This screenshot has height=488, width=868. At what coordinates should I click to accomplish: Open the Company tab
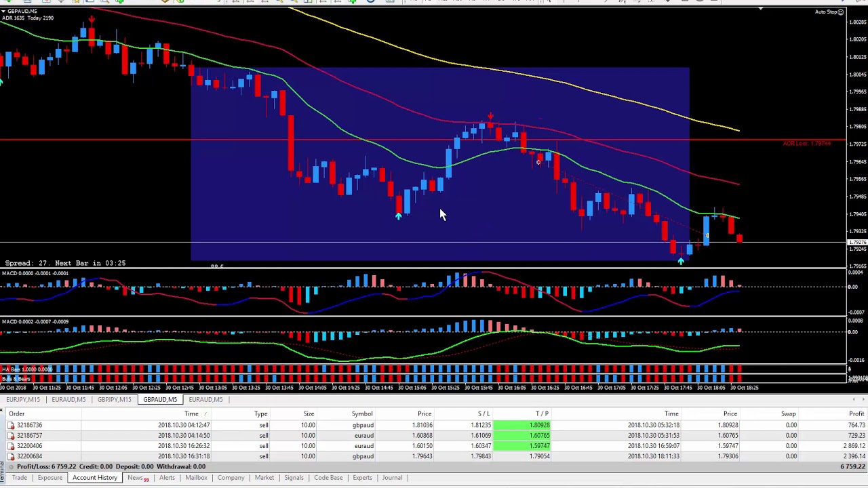click(231, 478)
